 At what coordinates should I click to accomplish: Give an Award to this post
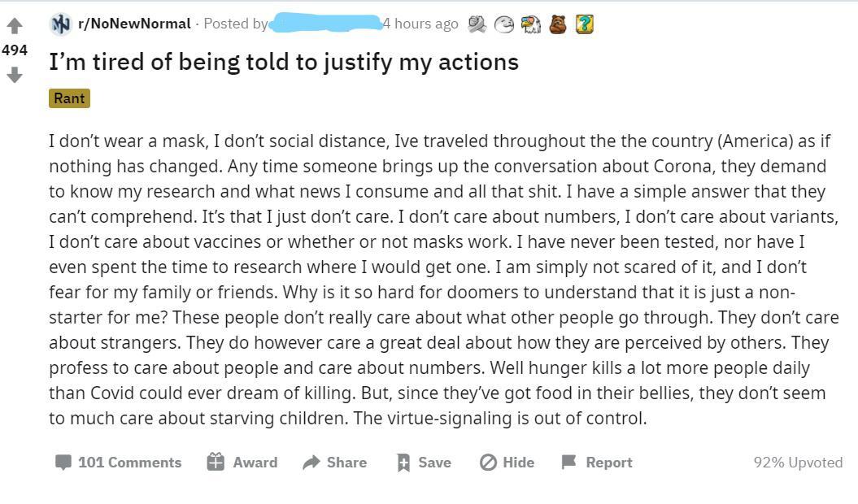click(x=242, y=463)
